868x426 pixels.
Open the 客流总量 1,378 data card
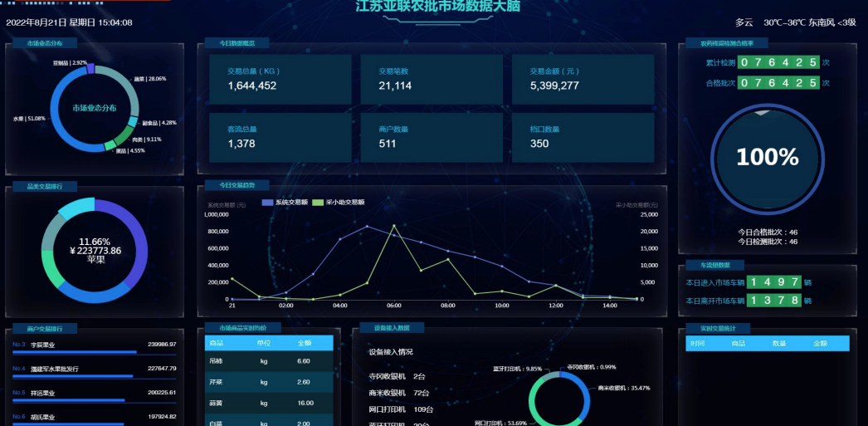tap(280, 137)
